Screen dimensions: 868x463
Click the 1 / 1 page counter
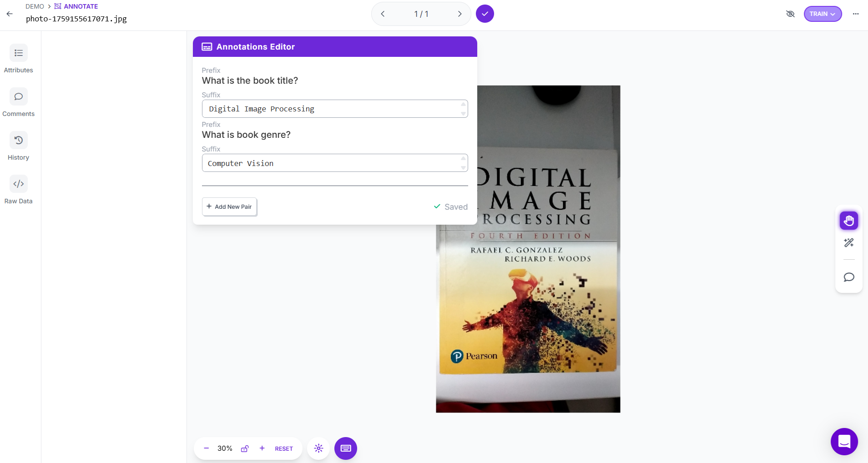tap(421, 14)
